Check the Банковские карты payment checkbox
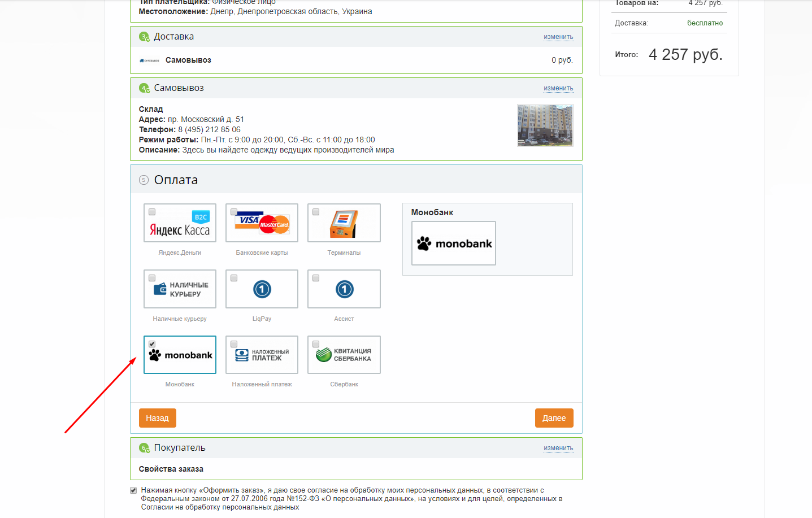This screenshot has height=518, width=812. pyautogui.click(x=234, y=212)
